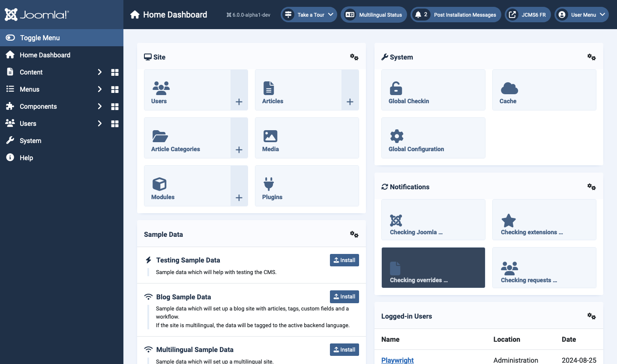Toggle the sidebar menu
Viewport: 617px width, 364px height.
pyautogui.click(x=62, y=38)
